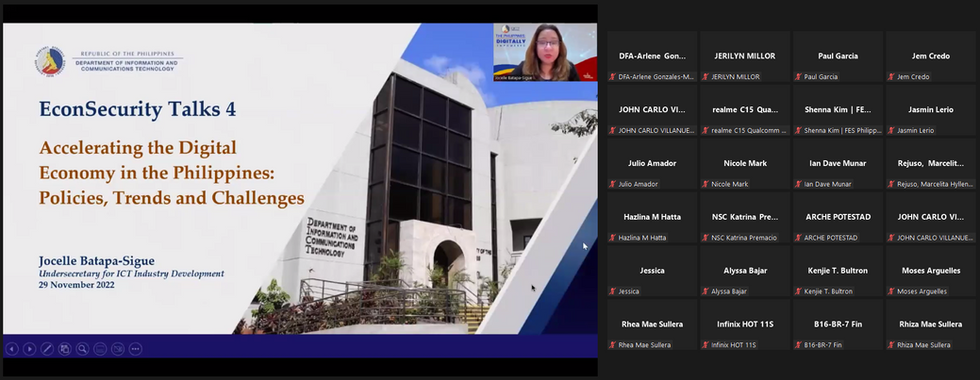Click muted mic icon for JERILYN MILLOR
Viewport: 980px width, 380px height.
(706, 77)
